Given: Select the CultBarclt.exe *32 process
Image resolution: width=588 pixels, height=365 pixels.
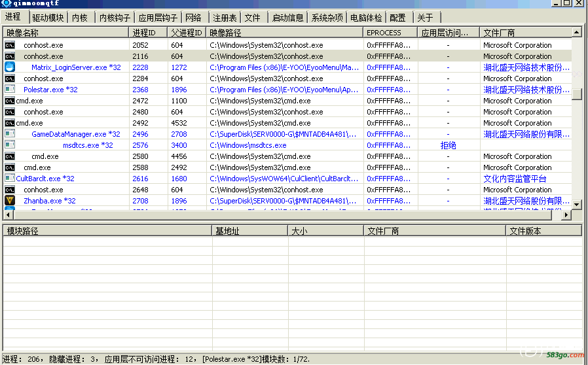Looking at the screenshot, I should [287, 179].
